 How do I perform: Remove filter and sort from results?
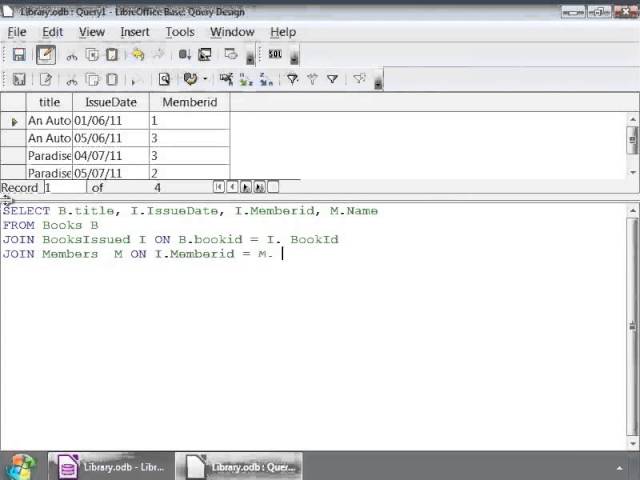359,79
